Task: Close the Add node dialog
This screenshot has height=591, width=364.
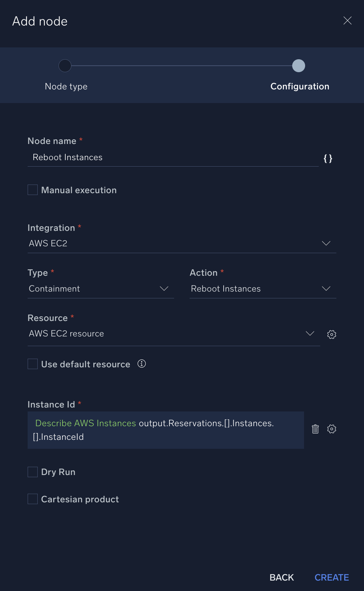Action: 347,21
